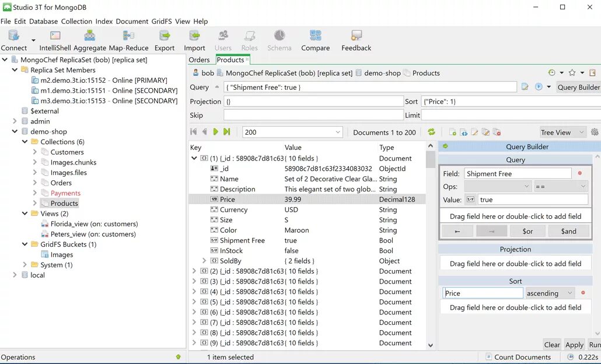Image resolution: width=601 pixels, height=364 pixels.
Task: Click the results scrollbar down arrow
Action: click(431, 345)
